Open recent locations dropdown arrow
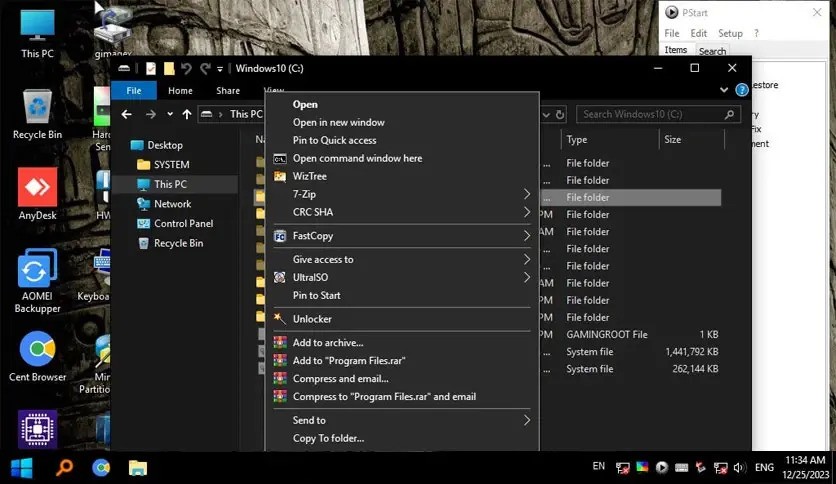 click(x=170, y=114)
